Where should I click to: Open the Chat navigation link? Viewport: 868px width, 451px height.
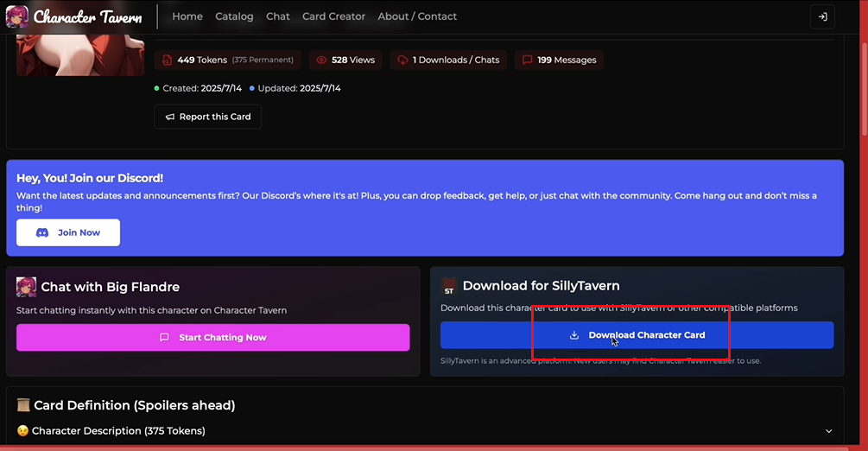[x=278, y=16]
